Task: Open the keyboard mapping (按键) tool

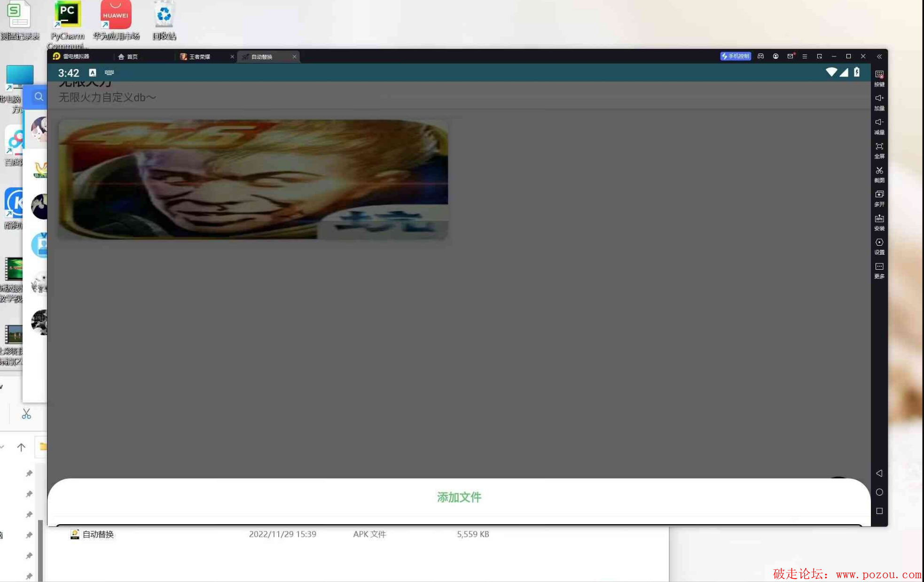Action: point(879,78)
